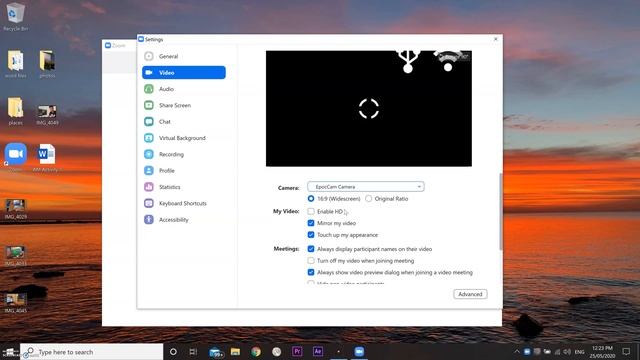Uncheck Mirror my video
640x360 pixels.
pyautogui.click(x=311, y=223)
